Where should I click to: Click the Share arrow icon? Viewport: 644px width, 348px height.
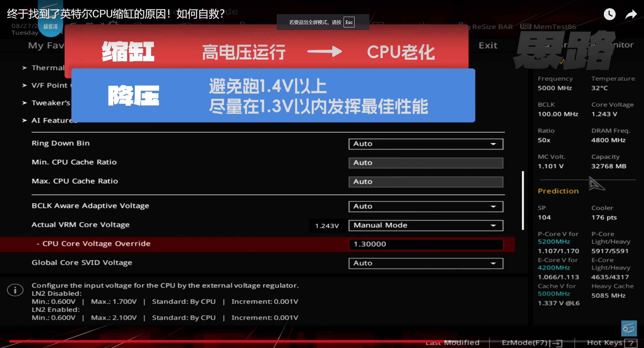[631, 14]
